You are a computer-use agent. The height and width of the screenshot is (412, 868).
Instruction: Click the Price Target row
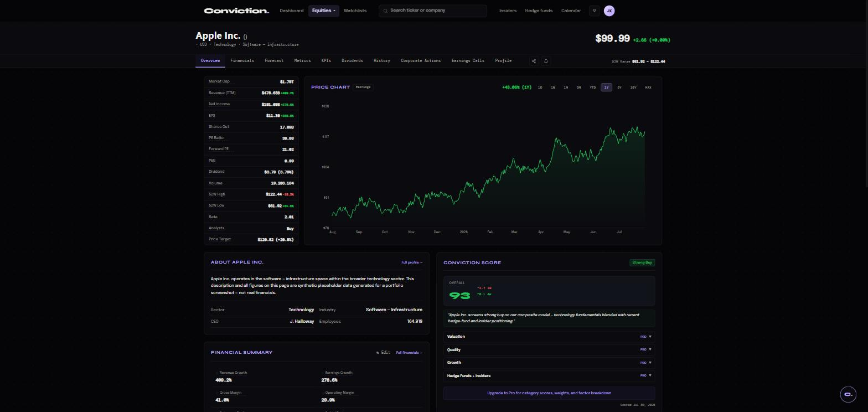tap(251, 239)
